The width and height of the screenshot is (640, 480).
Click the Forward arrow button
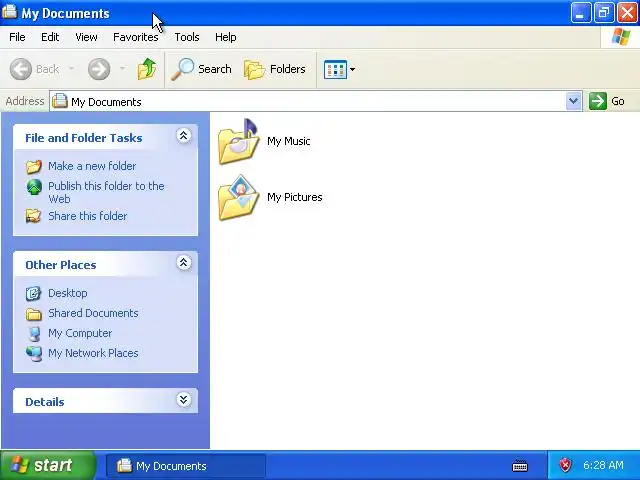coord(99,69)
